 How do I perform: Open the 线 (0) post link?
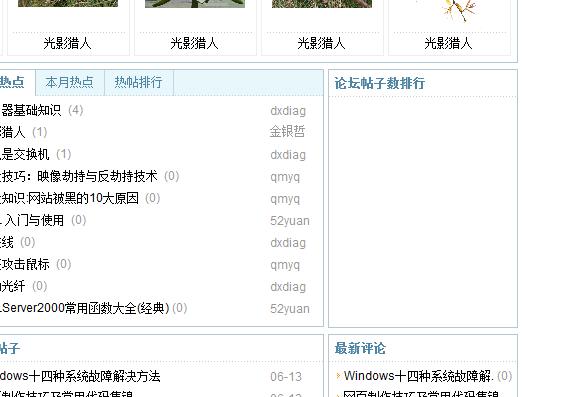click(x=7, y=242)
